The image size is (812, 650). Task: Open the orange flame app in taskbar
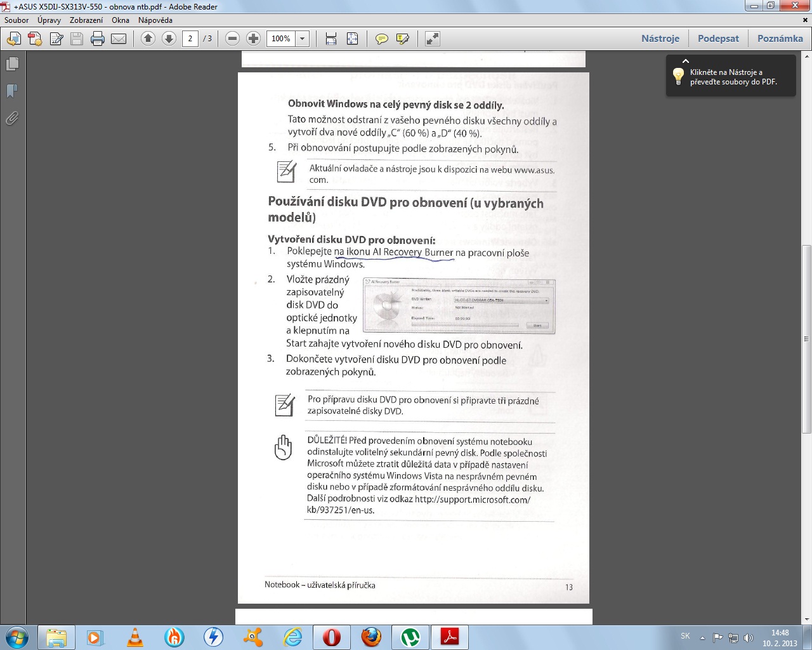click(x=174, y=637)
